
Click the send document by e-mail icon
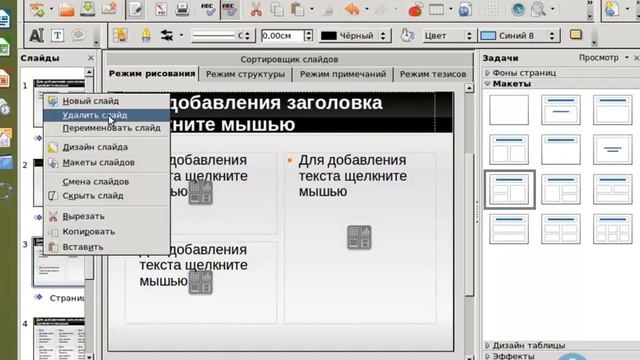(109, 9)
